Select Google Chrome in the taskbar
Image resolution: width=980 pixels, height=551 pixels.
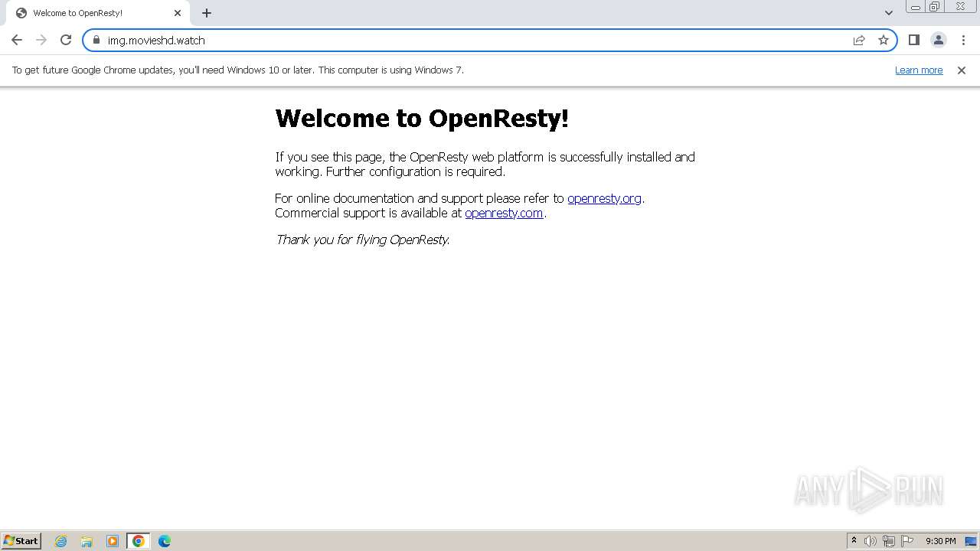tap(139, 541)
